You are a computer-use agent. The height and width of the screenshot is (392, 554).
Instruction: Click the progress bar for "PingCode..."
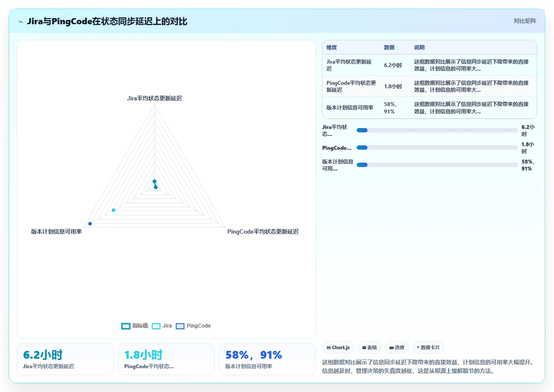pos(437,148)
